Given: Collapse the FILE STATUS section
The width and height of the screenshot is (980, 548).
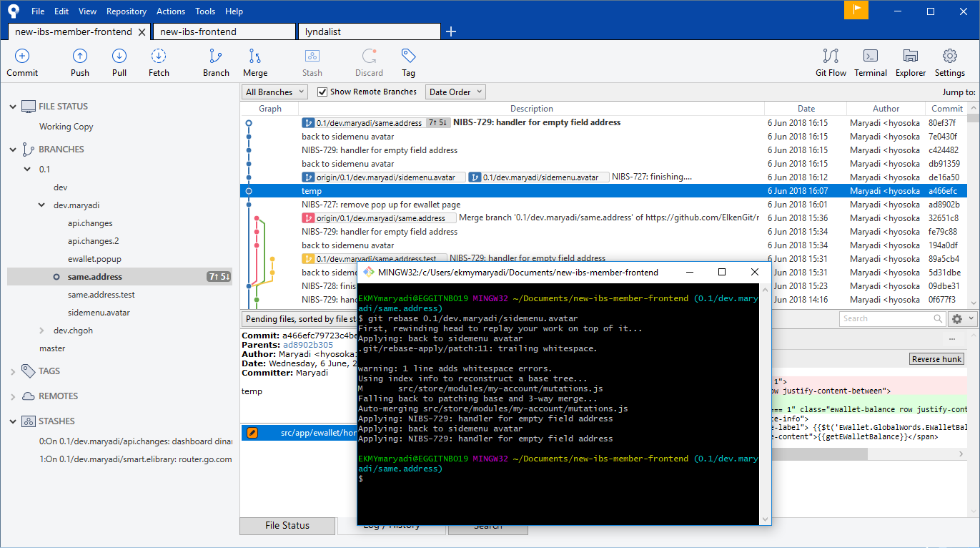Looking at the screenshot, I should click(x=12, y=107).
